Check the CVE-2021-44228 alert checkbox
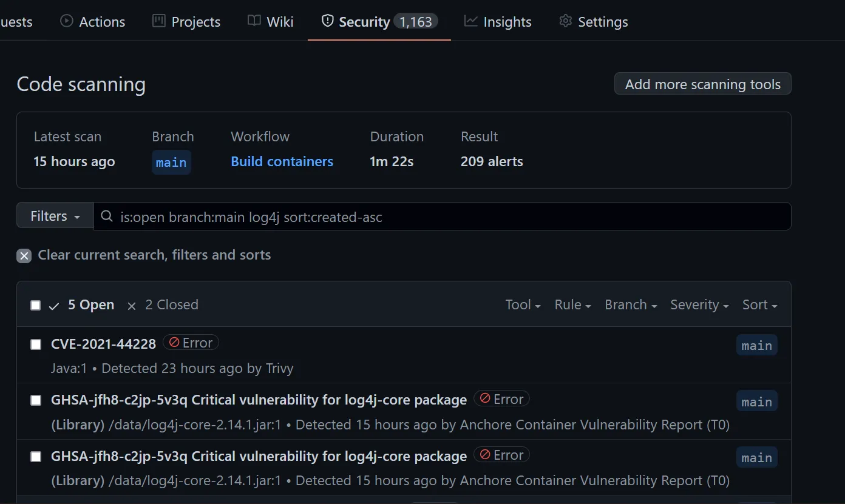Image resolution: width=845 pixels, height=504 pixels. click(x=36, y=344)
